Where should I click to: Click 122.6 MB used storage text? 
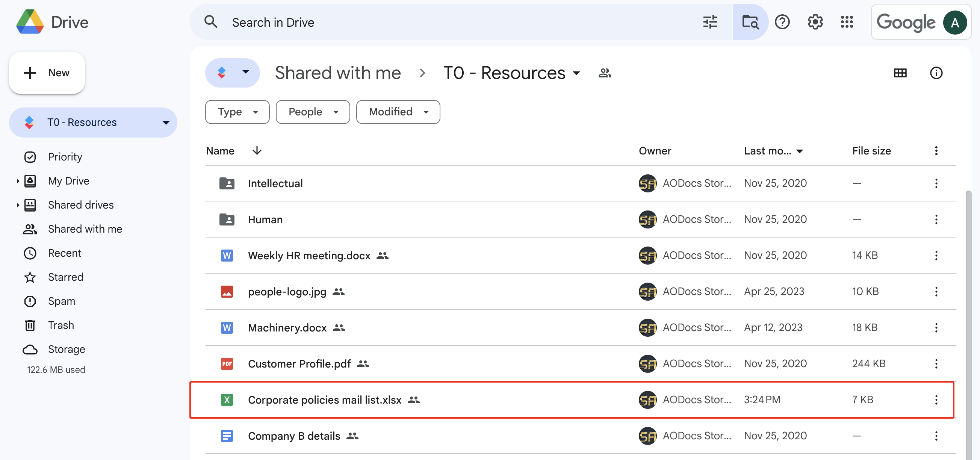56,369
